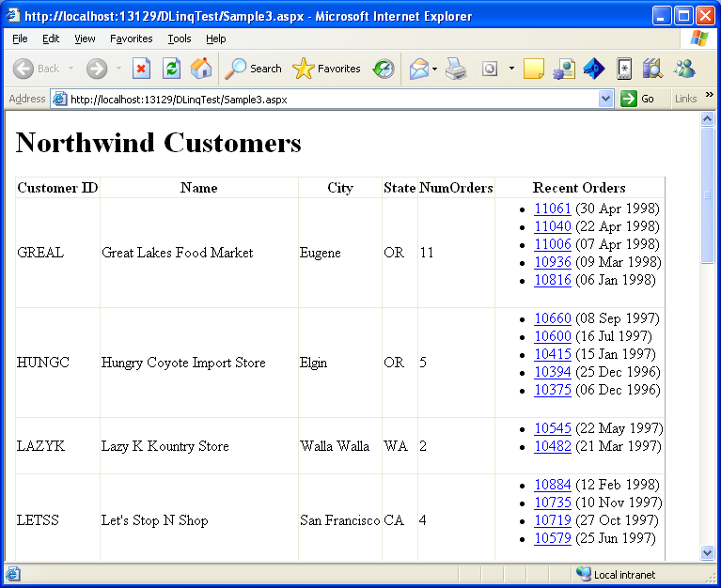Image resolution: width=721 pixels, height=588 pixels.
Task: Click the Mail envelope icon
Action: tap(419, 69)
